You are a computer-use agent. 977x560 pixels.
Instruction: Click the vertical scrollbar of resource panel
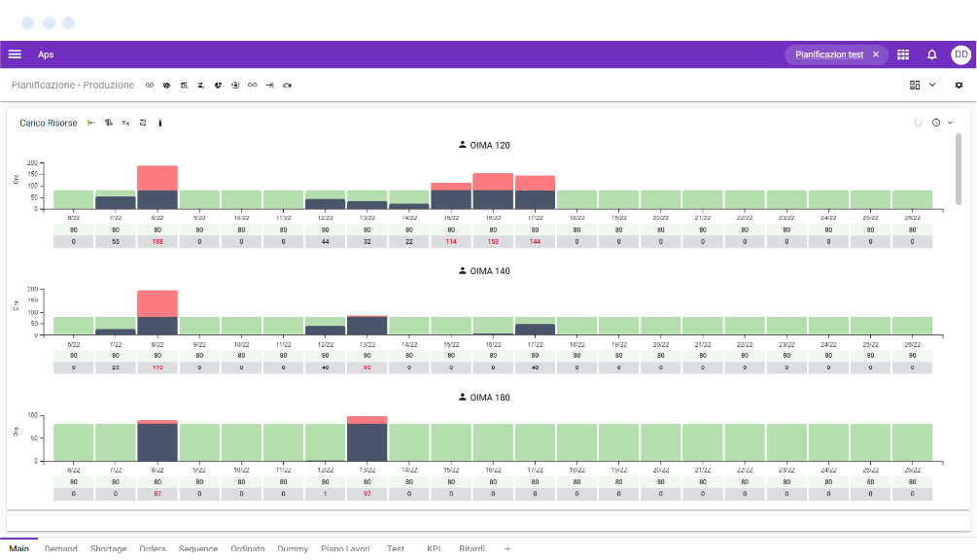click(x=959, y=169)
